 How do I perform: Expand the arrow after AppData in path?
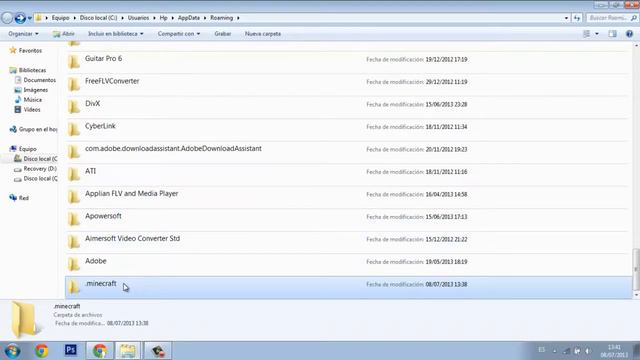click(x=205, y=18)
